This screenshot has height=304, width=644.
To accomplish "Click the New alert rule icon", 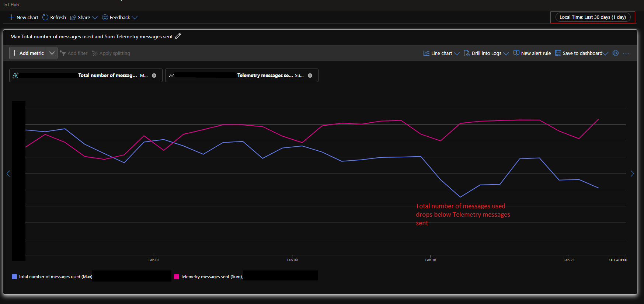I will pos(516,53).
